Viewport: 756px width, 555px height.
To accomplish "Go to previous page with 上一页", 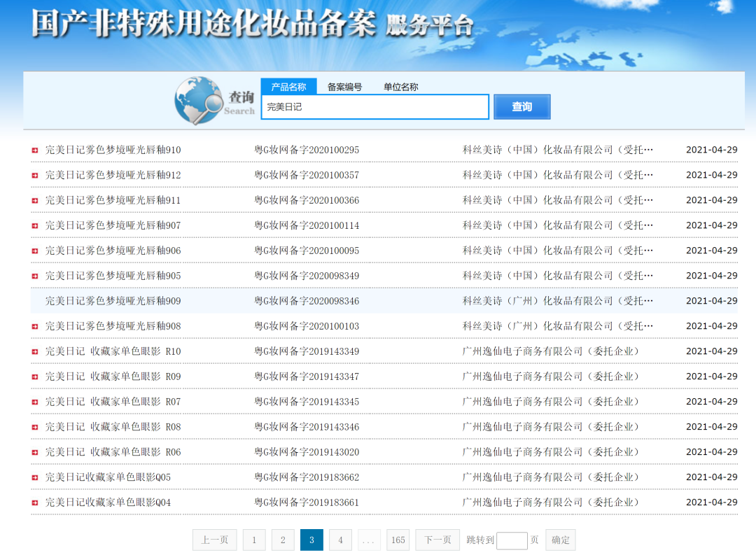I will click(215, 540).
